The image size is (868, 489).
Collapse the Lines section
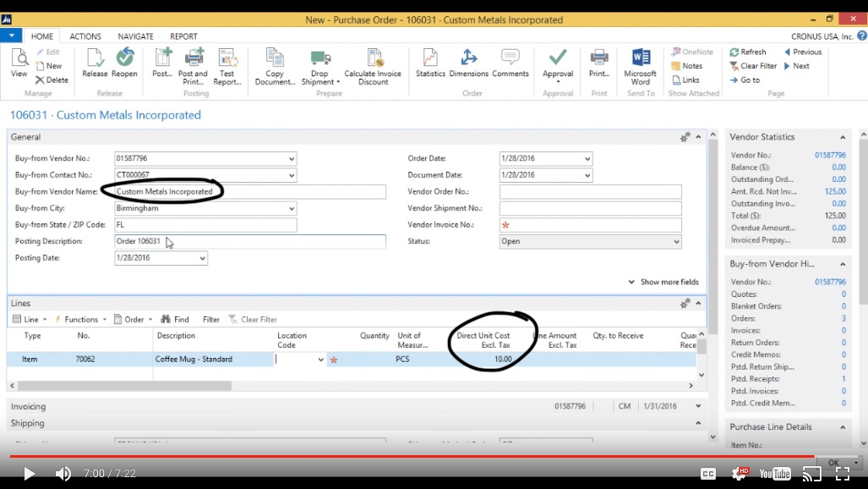point(698,303)
